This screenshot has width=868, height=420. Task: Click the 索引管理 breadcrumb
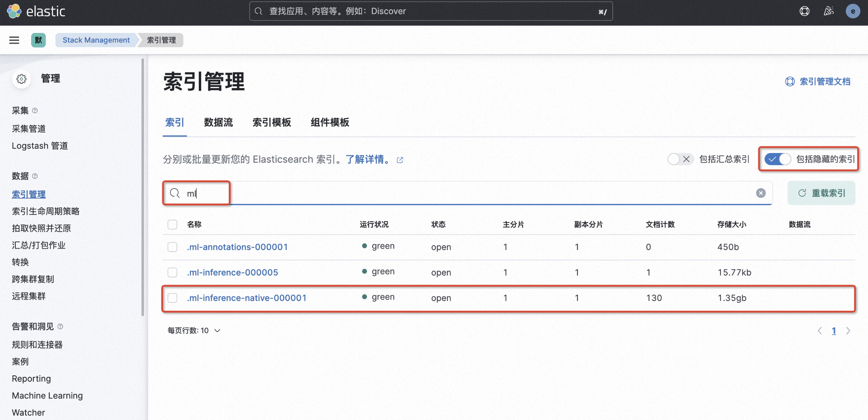[161, 40]
